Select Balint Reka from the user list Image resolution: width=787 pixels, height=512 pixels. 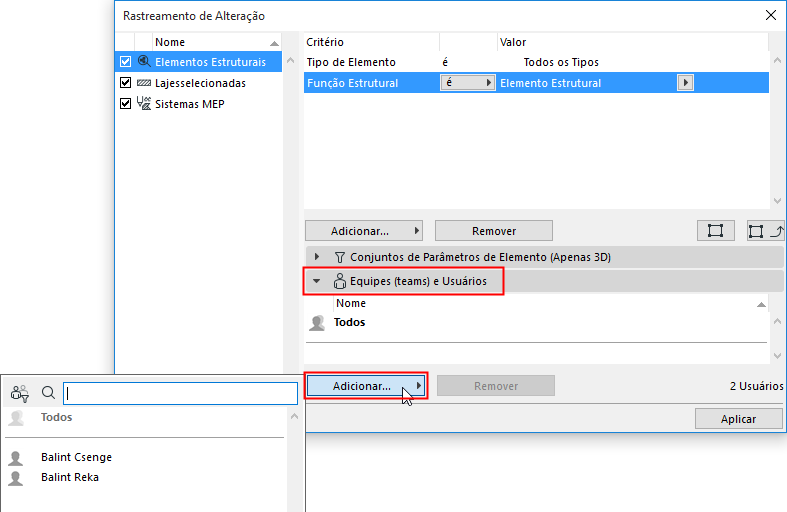coord(70,477)
